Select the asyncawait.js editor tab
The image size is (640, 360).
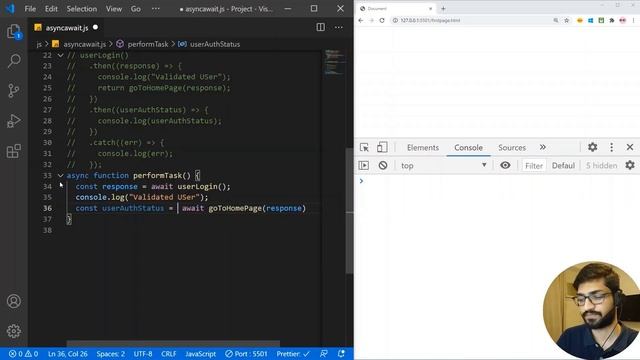coord(67,28)
